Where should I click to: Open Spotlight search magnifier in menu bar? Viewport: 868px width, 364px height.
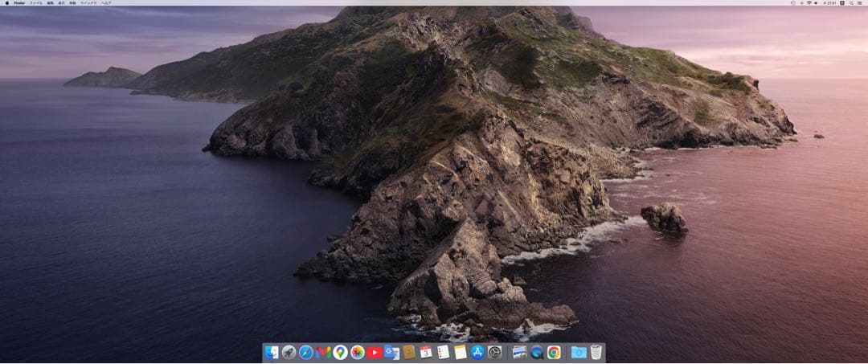[851, 2]
